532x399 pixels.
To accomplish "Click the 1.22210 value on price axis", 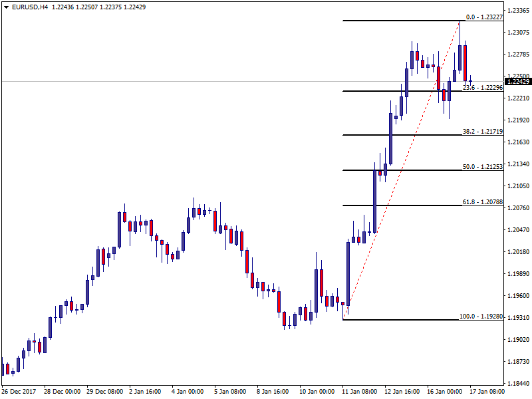I will tap(517, 98).
